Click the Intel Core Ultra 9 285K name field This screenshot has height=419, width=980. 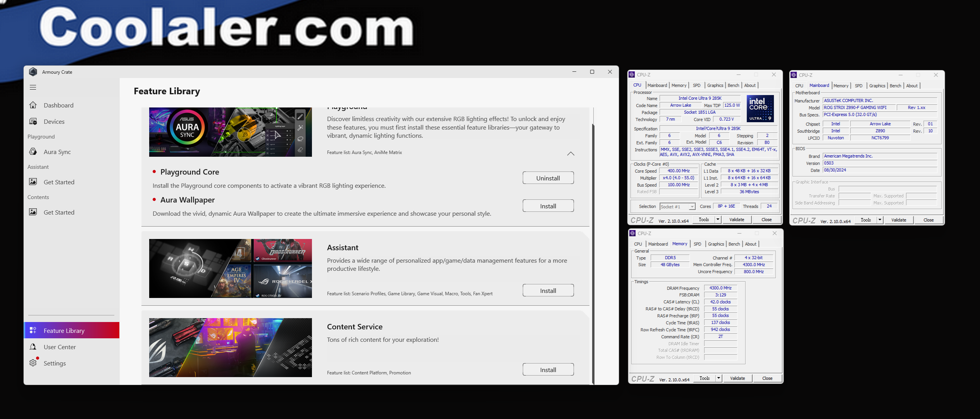pyautogui.click(x=700, y=98)
